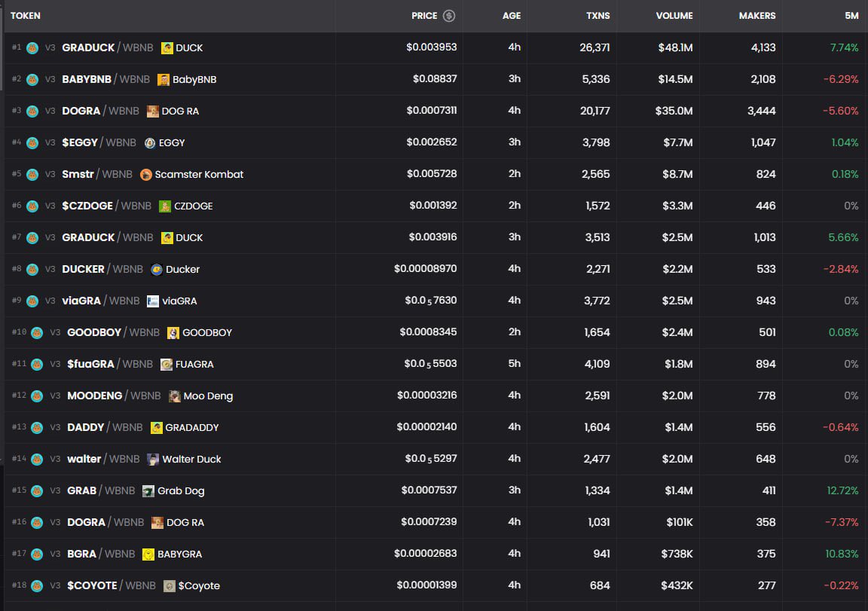
Task: Click the PancakeSwap icon next to GRADUCK
Action: 32,47
